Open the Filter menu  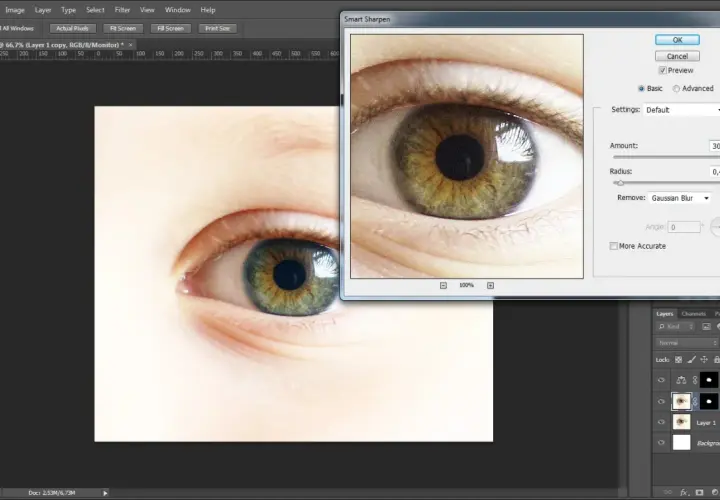(x=122, y=10)
